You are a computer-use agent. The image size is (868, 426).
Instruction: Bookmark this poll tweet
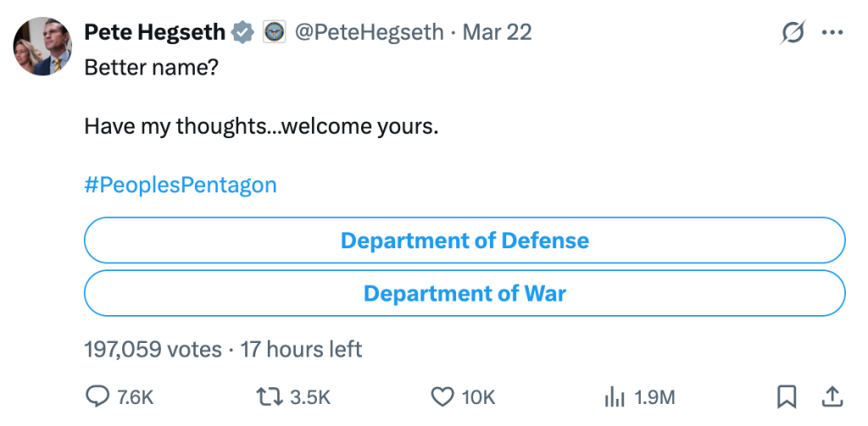[x=787, y=396]
